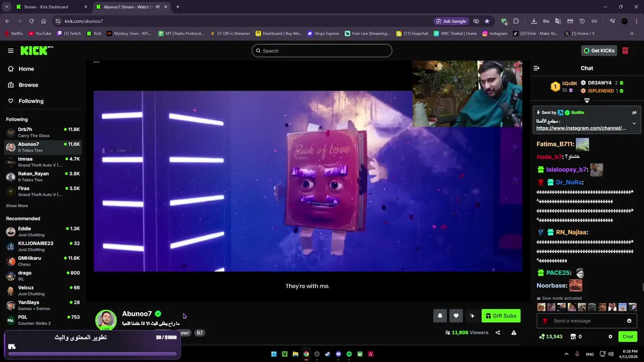Click the B7 stream tag
This screenshot has width=644, height=362.
tap(200, 333)
